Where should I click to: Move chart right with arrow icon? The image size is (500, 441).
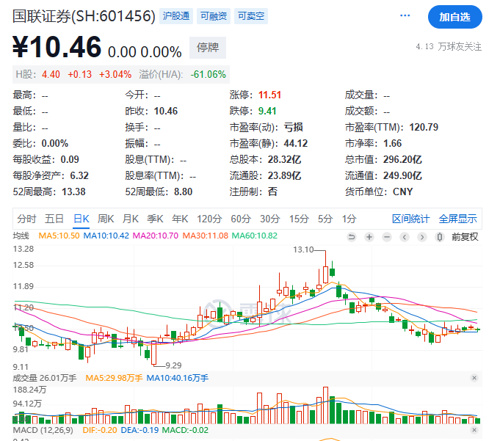pos(422,237)
